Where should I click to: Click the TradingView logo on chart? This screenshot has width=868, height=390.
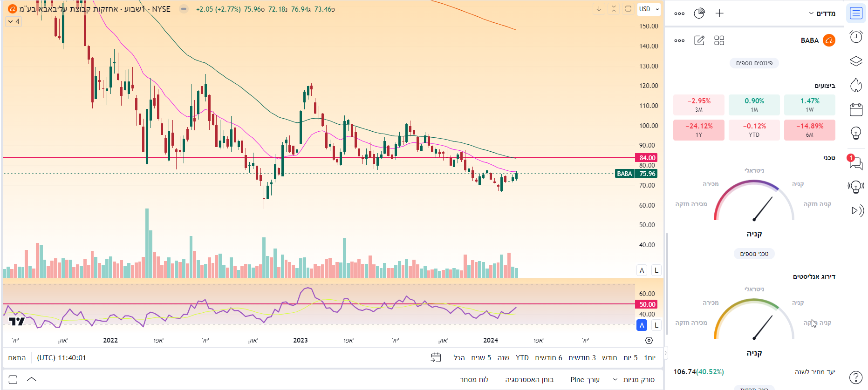17,321
